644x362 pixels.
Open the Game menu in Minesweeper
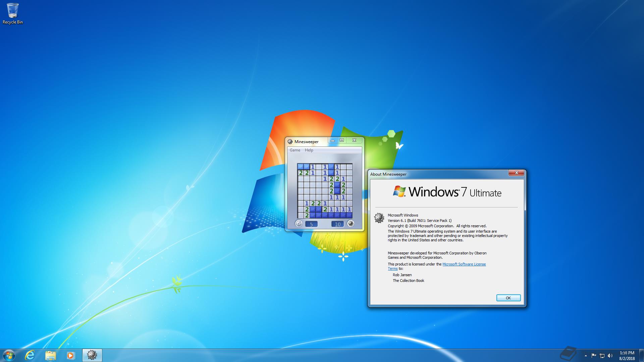295,150
